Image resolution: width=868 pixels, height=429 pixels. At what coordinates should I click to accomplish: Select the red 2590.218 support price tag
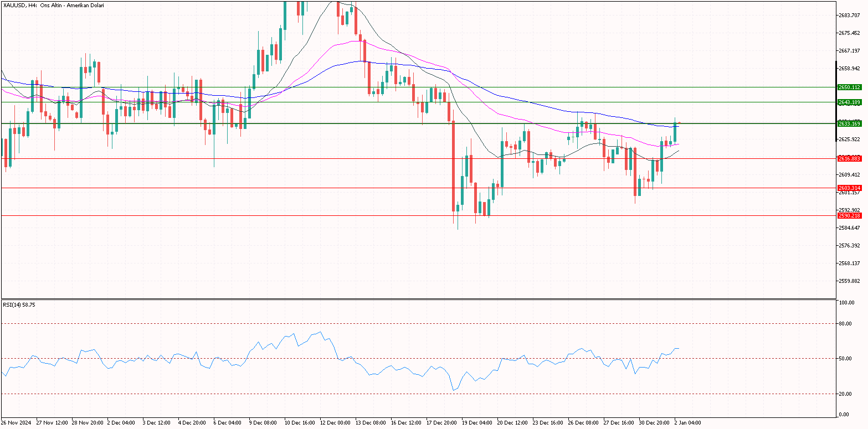coord(849,216)
